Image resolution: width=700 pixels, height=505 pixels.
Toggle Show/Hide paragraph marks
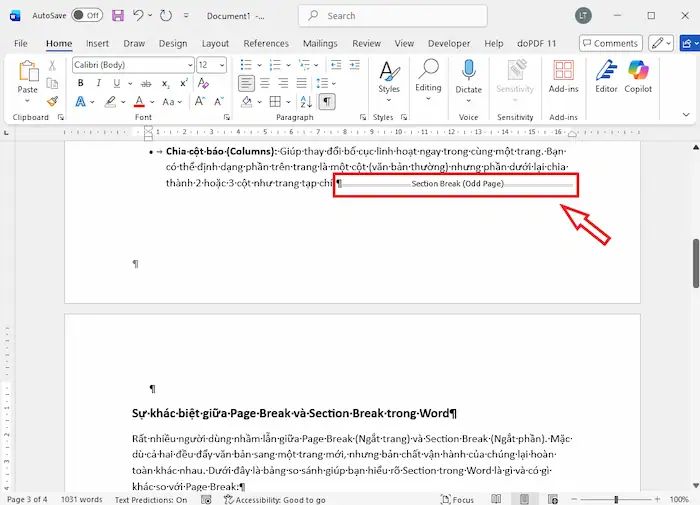tap(328, 101)
